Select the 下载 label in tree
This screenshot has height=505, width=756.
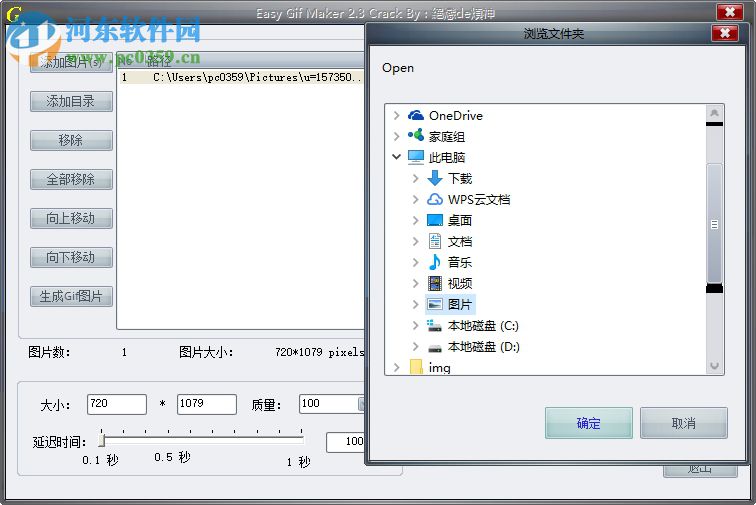tap(460, 178)
